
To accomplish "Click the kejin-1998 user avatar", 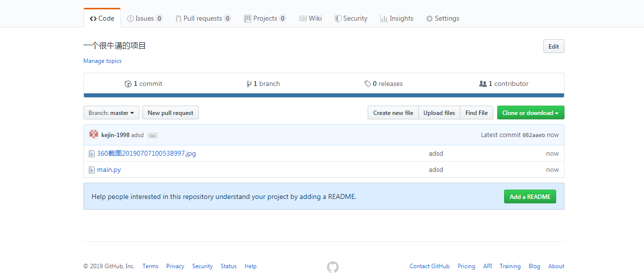I will 94,134.
